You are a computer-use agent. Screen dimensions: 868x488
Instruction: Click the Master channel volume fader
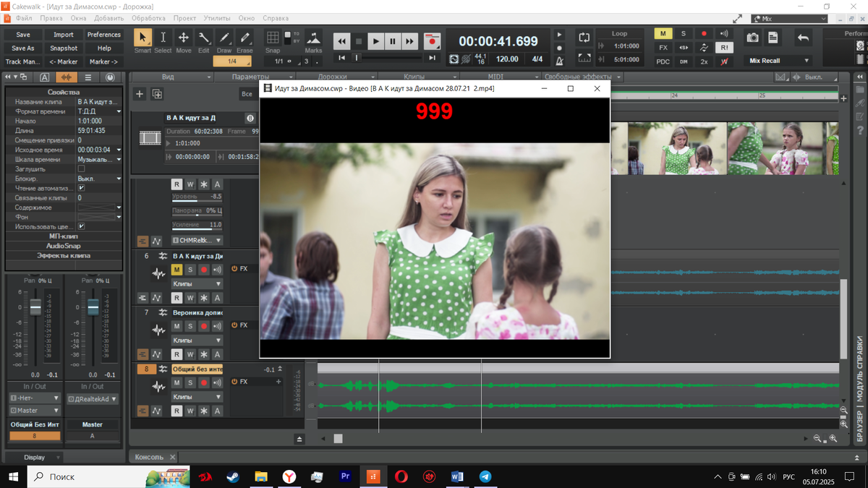coord(93,307)
